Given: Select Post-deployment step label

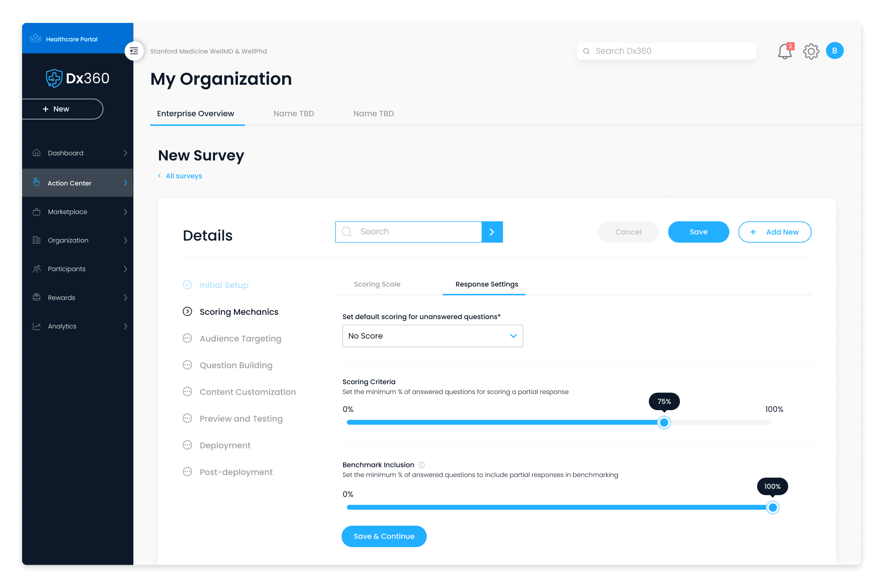Looking at the screenshot, I should 236,472.
